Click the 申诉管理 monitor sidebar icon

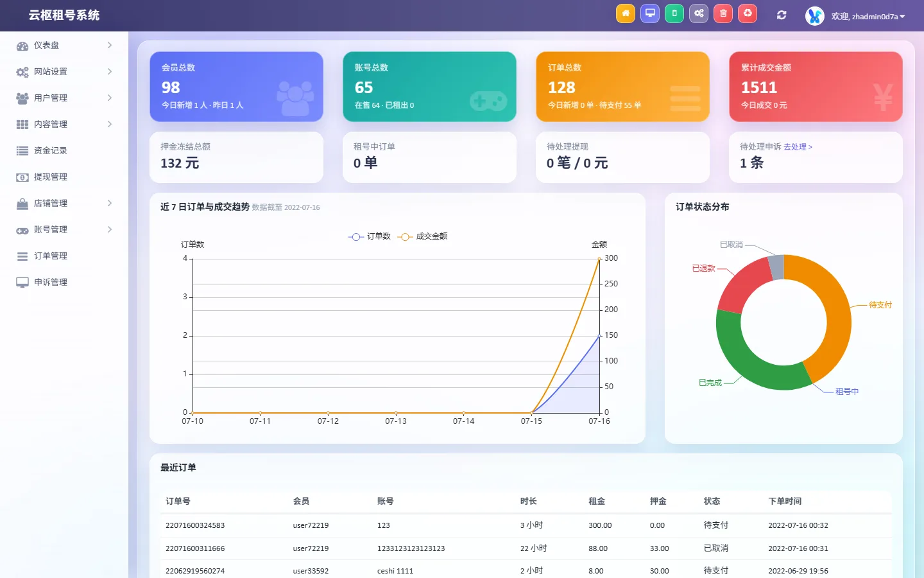click(x=22, y=283)
